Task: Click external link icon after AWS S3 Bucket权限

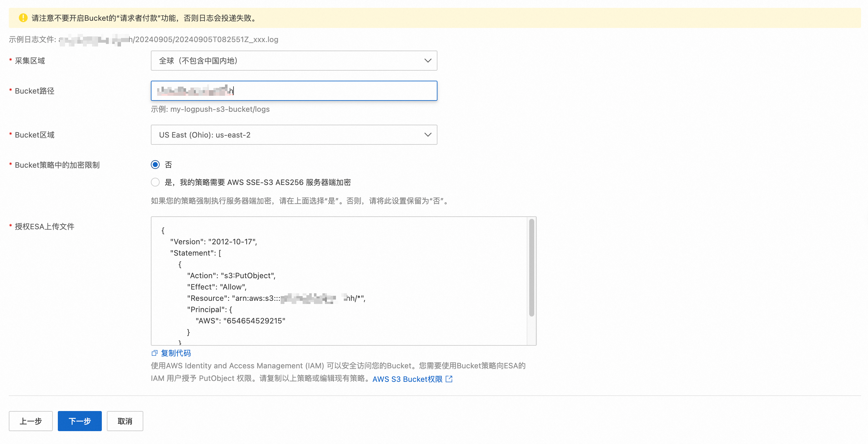Action: pos(449,379)
